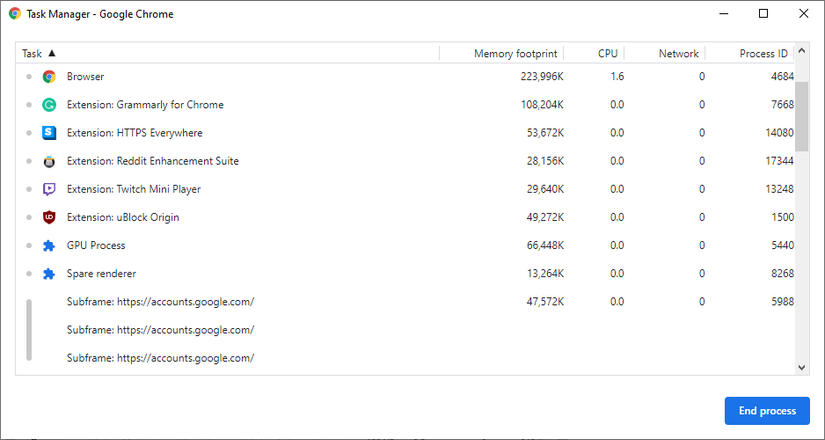
Task: Select the GPU Process row
Action: pos(405,245)
